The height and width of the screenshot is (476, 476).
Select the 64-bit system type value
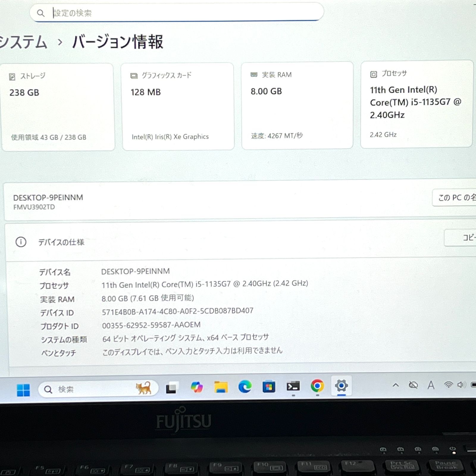pyautogui.click(x=186, y=338)
